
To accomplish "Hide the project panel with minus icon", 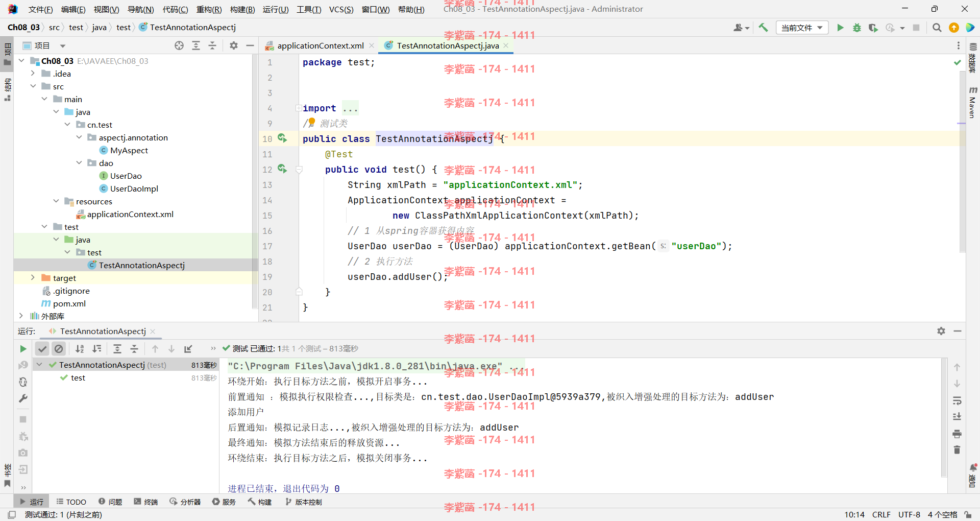I will tap(250, 45).
